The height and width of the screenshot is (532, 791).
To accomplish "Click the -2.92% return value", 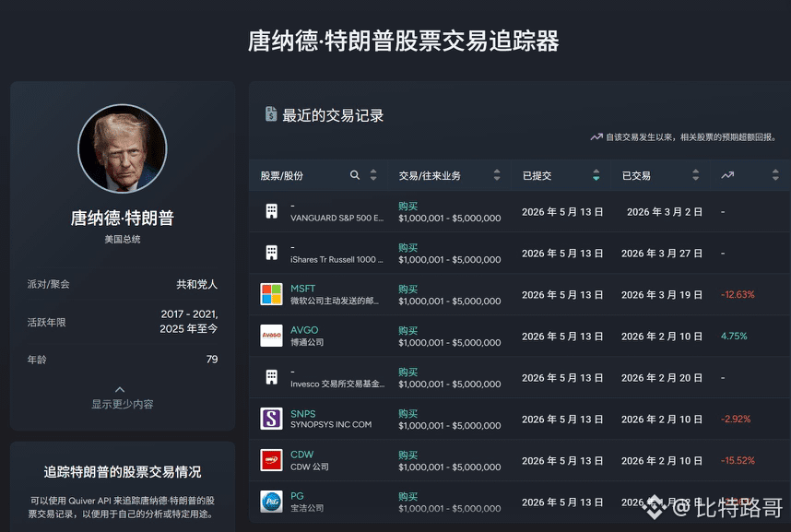I will pyautogui.click(x=736, y=419).
